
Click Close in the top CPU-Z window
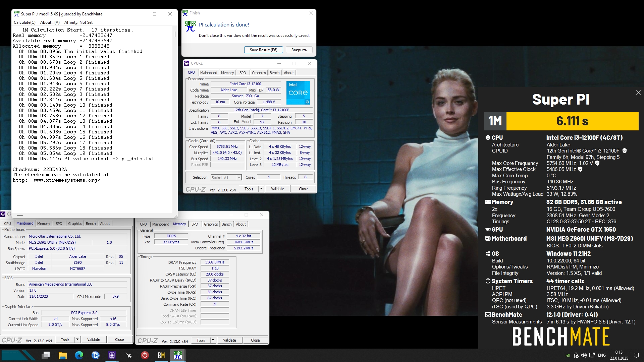(303, 189)
